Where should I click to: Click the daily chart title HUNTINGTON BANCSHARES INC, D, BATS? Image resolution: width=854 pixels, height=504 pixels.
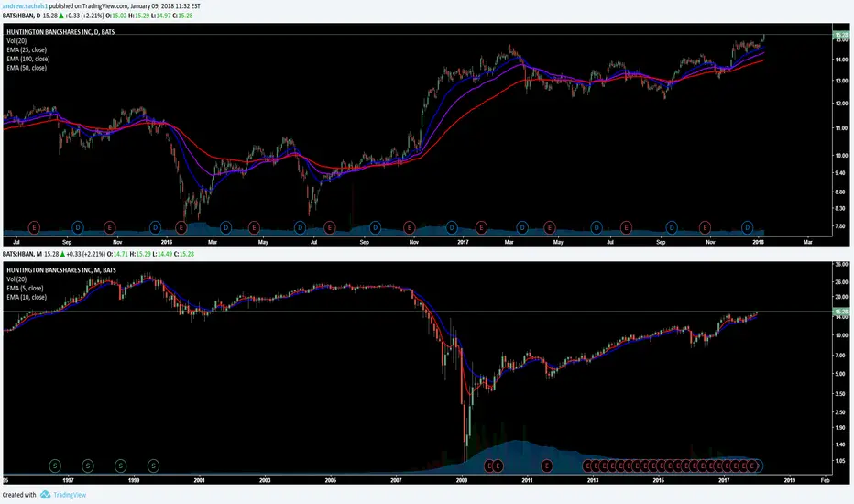[x=60, y=31]
